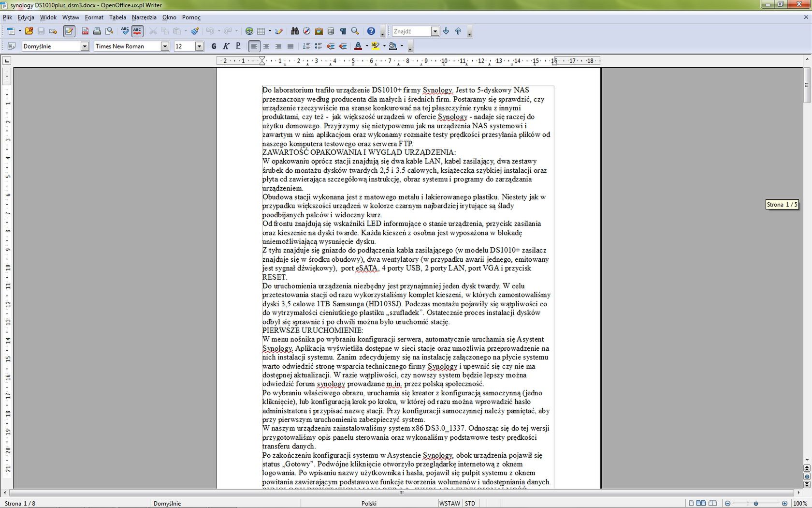Open Find & Replace binoculars
Viewport: 812px width, 508px height.
[295, 31]
